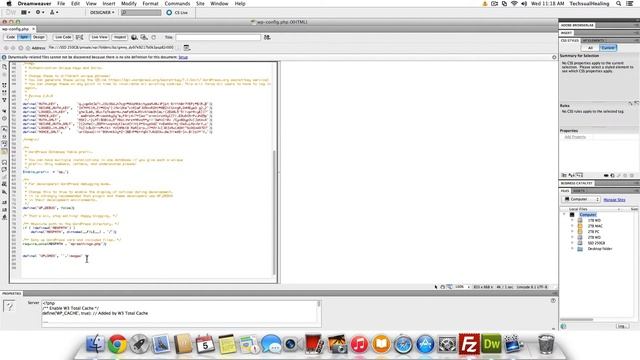Click the Check browser compatibility icon

tap(80, 37)
